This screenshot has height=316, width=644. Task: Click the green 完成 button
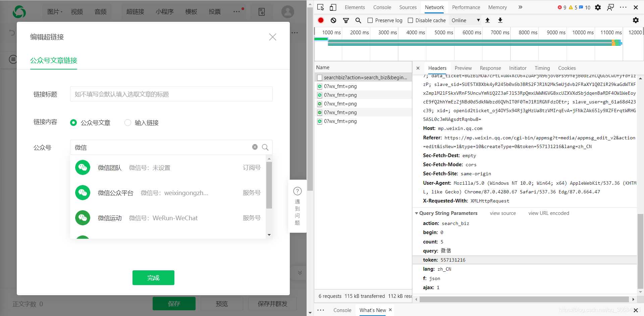[x=153, y=278]
